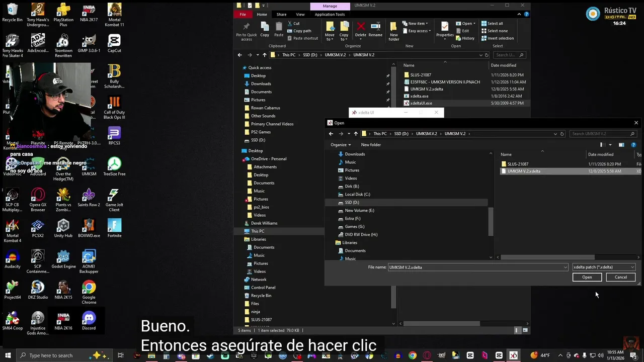Open the PCSX2 desktop shortcut
The image size is (644, 362).
tap(38, 228)
